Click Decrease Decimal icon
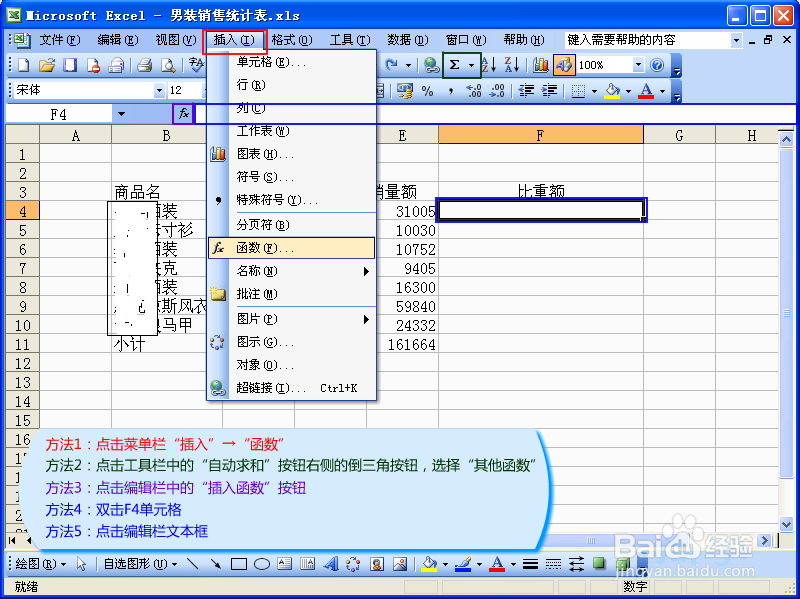The image size is (800, 599). coord(496,91)
